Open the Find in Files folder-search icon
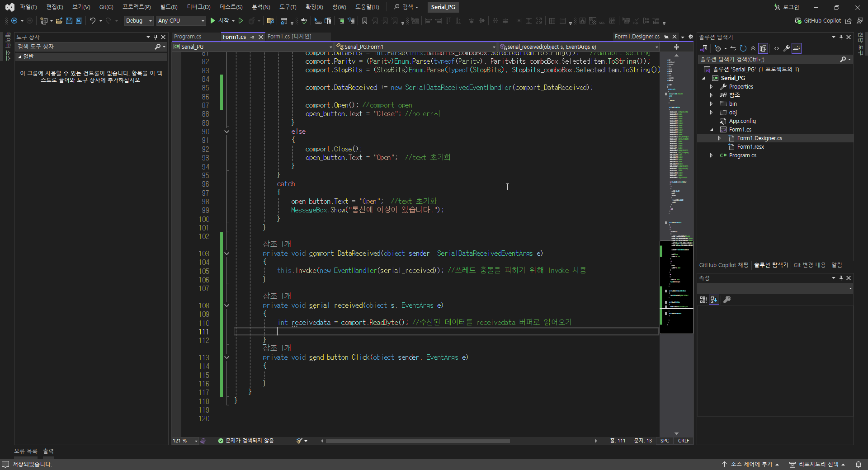The image size is (868, 470). 270,21
